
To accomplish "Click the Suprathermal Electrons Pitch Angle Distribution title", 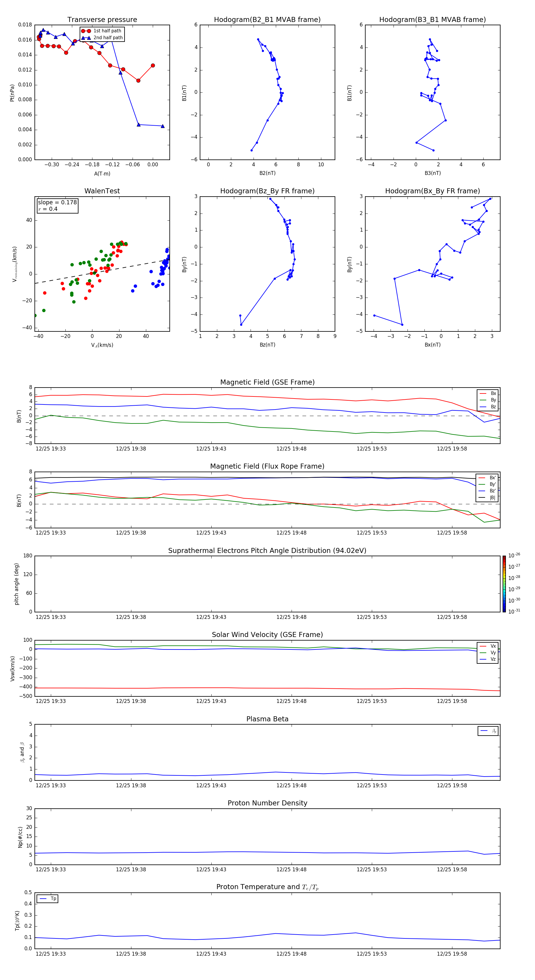I will pos(267,551).
